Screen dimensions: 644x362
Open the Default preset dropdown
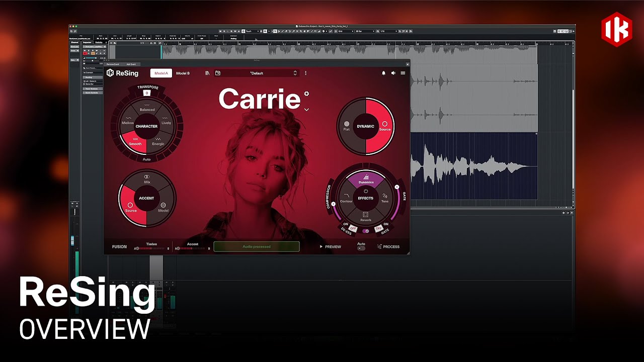[x=257, y=73]
